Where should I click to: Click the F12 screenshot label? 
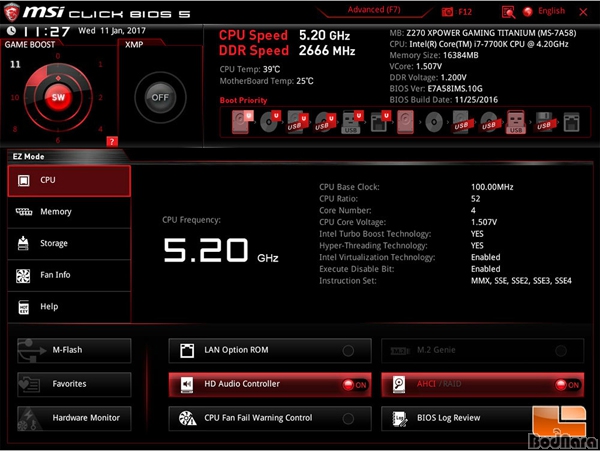(465, 12)
